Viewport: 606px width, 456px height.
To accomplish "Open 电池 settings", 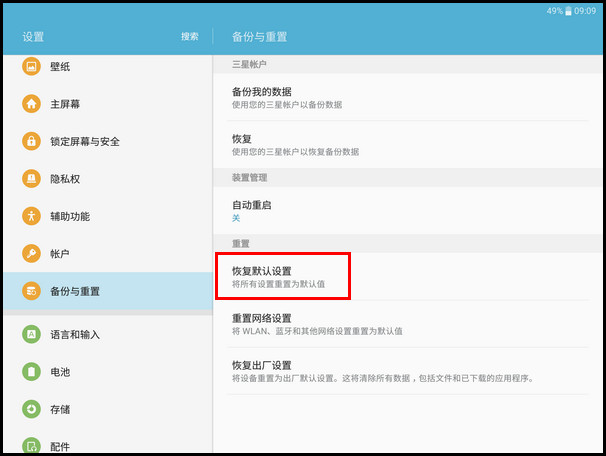I will 108,372.
